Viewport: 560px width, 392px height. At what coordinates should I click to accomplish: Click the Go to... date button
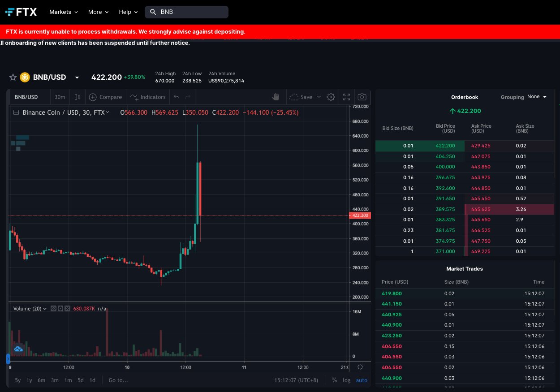tap(118, 380)
